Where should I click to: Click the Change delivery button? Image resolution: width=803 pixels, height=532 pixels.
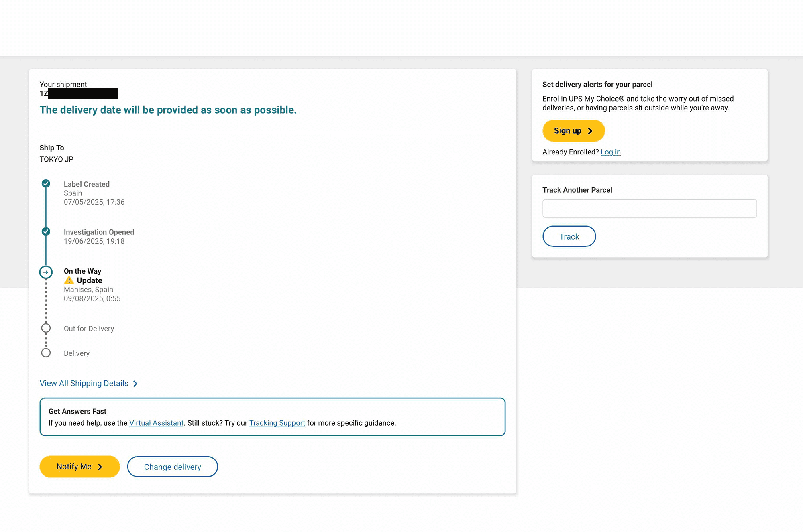coord(172,467)
